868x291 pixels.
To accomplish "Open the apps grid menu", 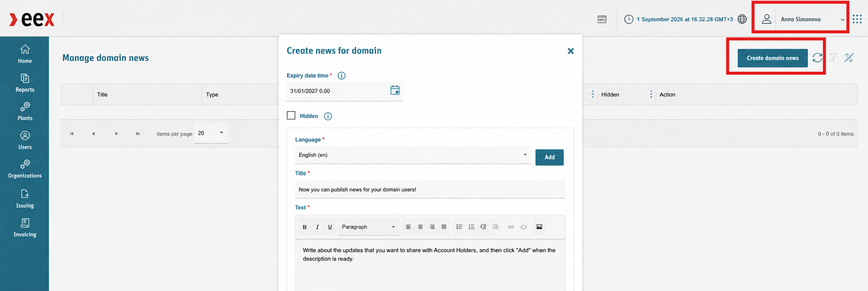I will 857,19.
